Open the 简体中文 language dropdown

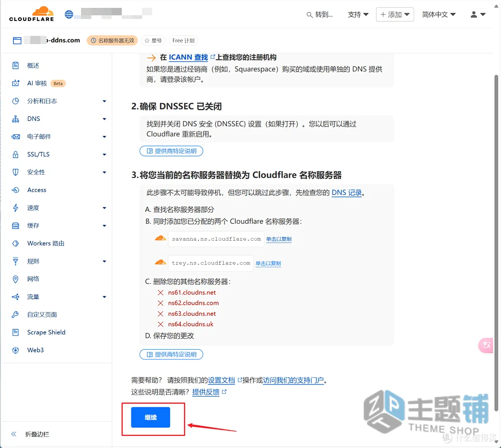439,14
